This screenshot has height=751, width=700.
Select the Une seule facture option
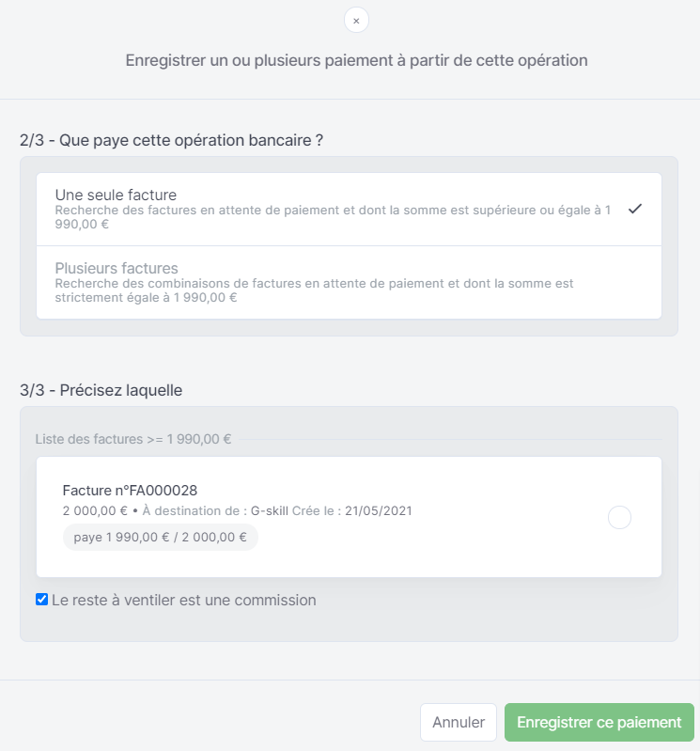point(349,210)
